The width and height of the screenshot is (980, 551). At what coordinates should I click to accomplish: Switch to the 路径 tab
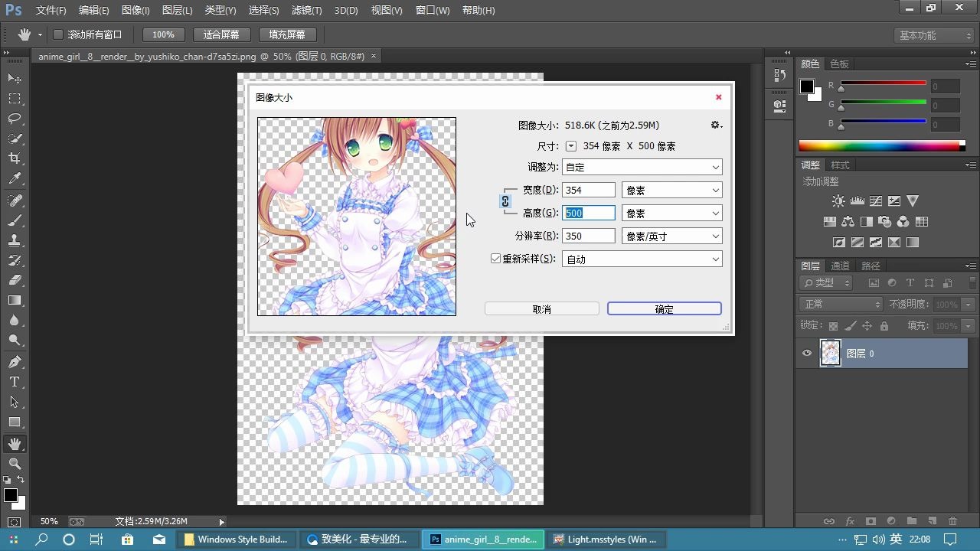tap(871, 266)
